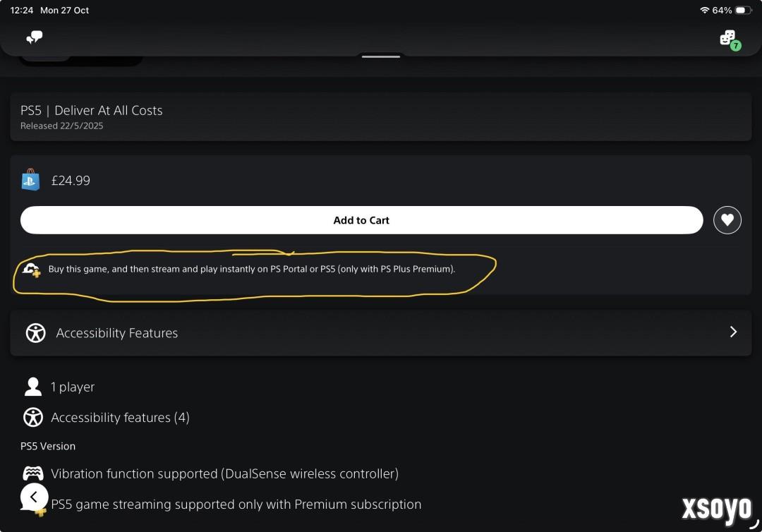Click the Vibration function supported text
Viewport: 762px width, 532px height.
tap(224, 473)
